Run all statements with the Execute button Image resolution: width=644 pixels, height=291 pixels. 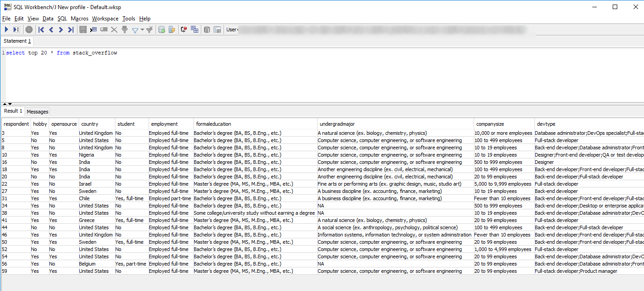(6, 30)
